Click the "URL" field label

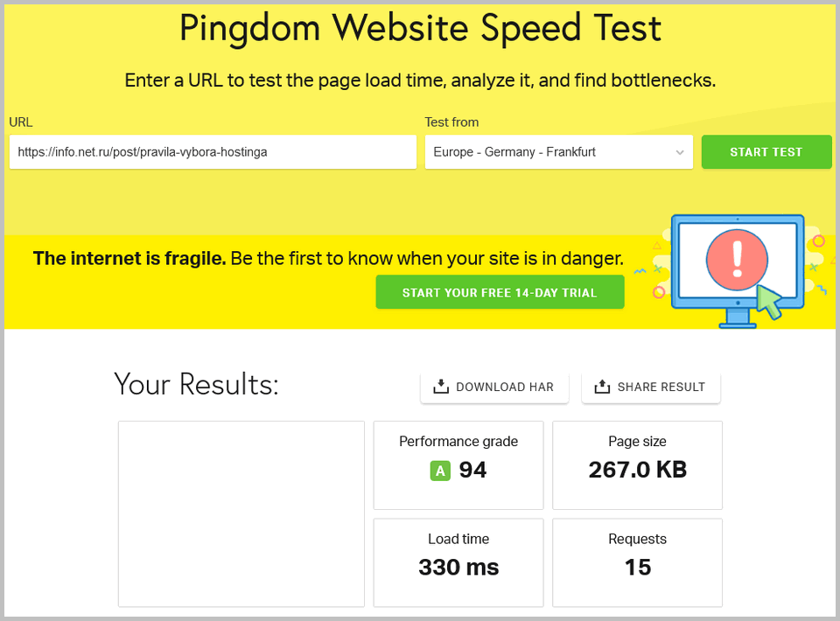pos(20,122)
